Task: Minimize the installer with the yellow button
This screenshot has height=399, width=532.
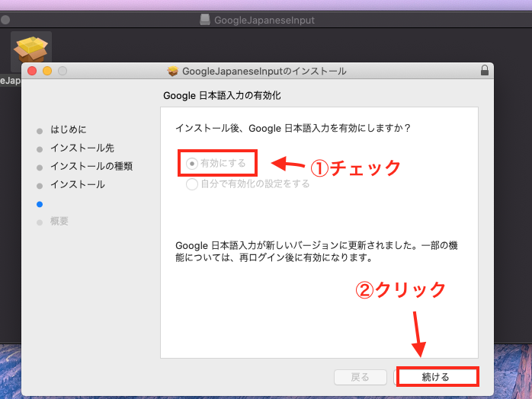Action: [47, 71]
